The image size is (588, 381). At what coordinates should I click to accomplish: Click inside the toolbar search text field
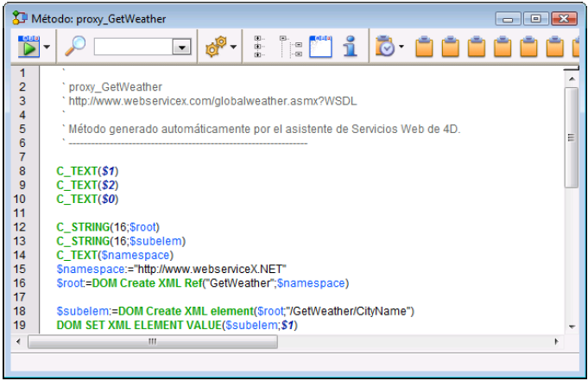[133, 48]
